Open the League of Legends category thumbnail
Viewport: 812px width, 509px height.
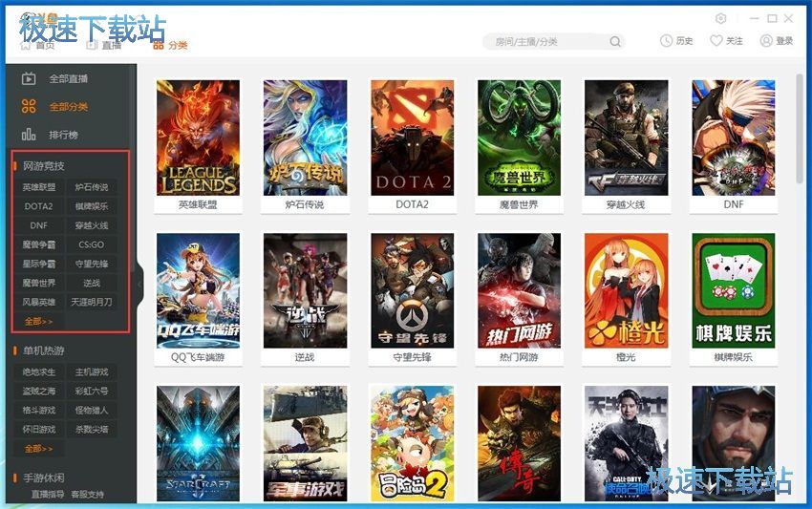click(198, 138)
